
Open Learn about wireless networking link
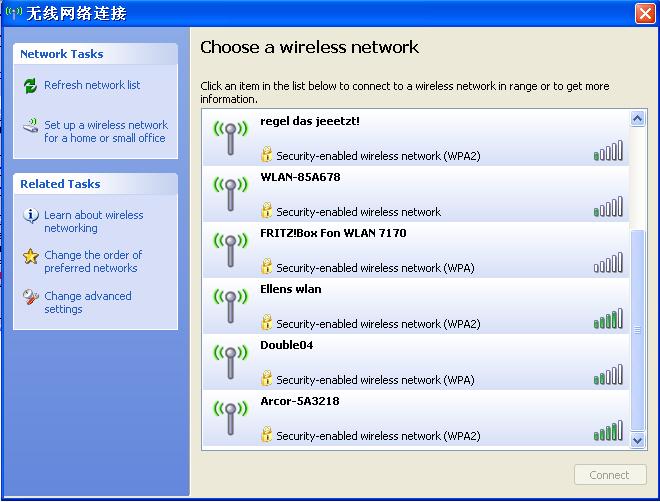pyautogui.click(x=93, y=221)
